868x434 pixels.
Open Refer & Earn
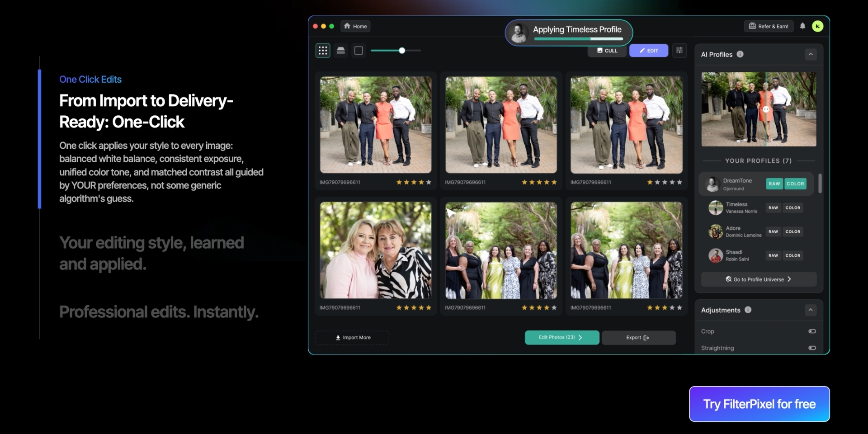[x=769, y=26]
